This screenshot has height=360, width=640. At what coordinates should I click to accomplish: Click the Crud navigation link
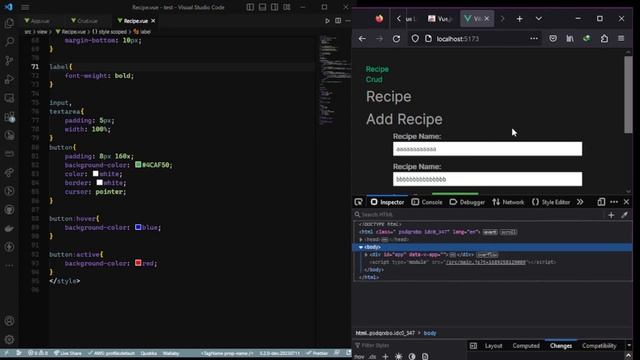coord(374,79)
